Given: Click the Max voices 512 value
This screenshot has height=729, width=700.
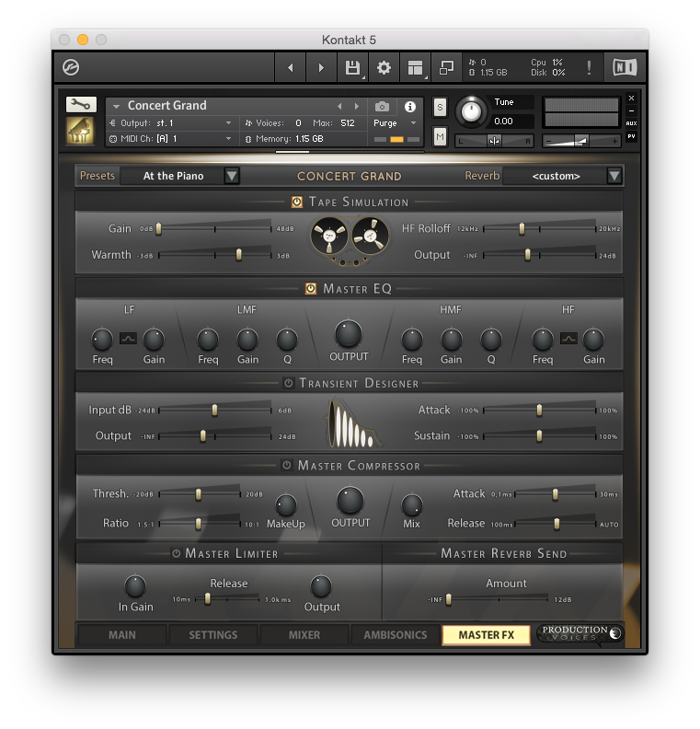Looking at the screenshot, I should coord(348,123).
